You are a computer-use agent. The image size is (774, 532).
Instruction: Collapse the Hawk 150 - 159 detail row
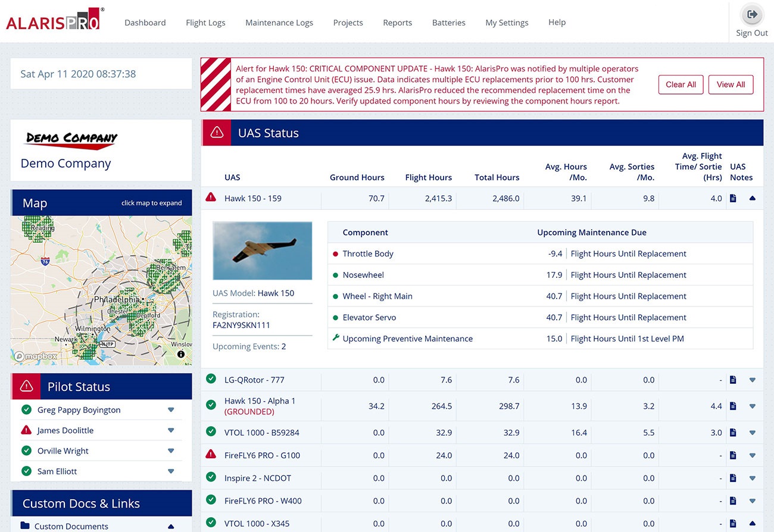coord(752,198)
